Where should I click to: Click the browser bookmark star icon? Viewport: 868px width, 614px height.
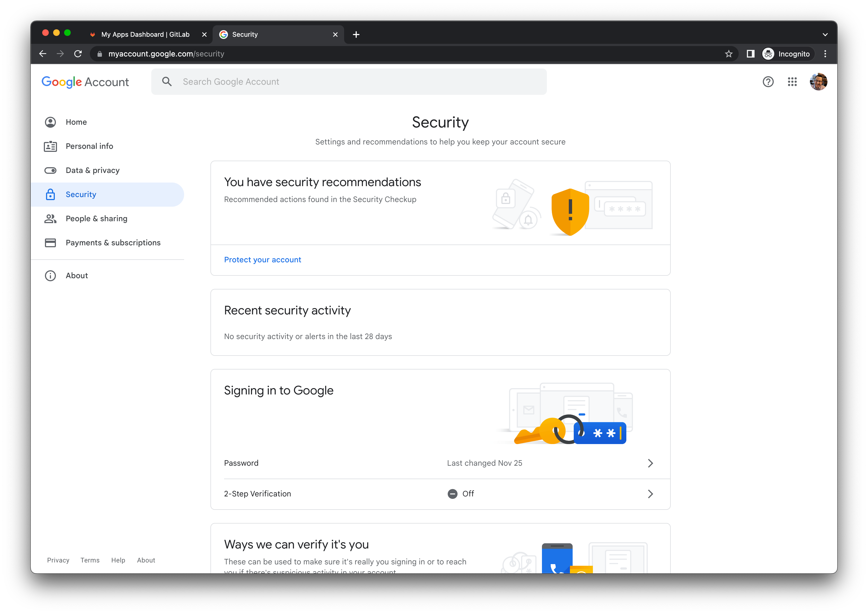729,54
